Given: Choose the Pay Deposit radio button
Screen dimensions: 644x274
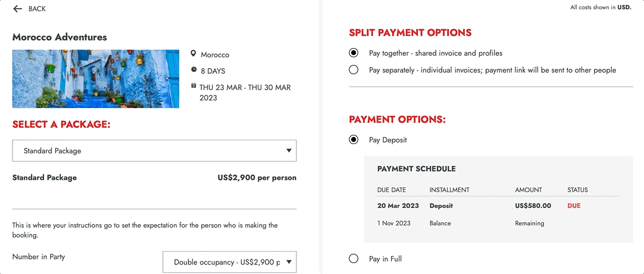Looking at the screenshot, I should 353,140.
